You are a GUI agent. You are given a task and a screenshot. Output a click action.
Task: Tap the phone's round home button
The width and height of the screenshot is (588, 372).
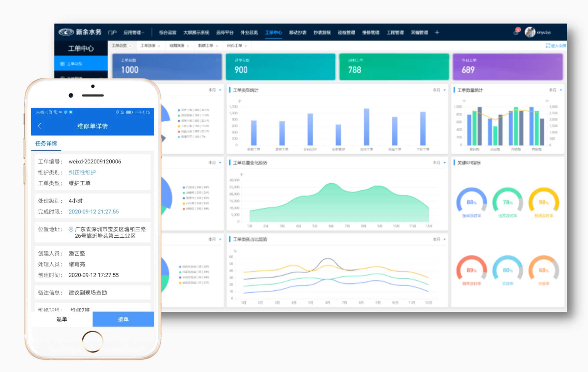click(93, 341)
